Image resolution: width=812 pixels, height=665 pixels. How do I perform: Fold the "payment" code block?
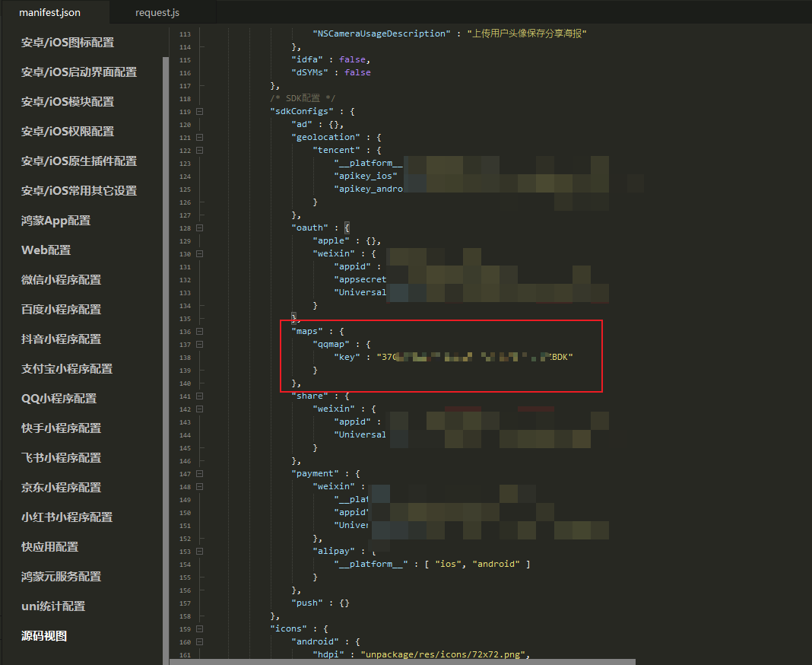click(200, 473)
